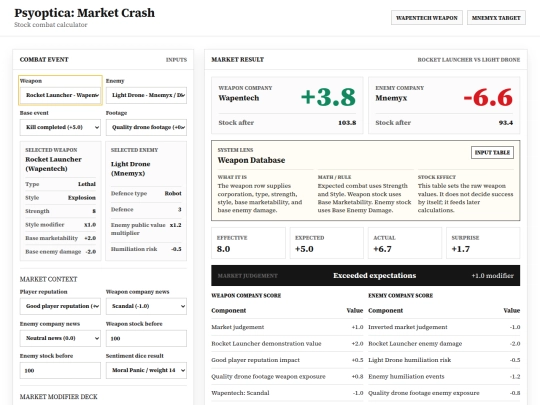Click the 'Base enemy damage' weapon stat row
Screen dimensions: 540x405
click(x=60, y=252)
